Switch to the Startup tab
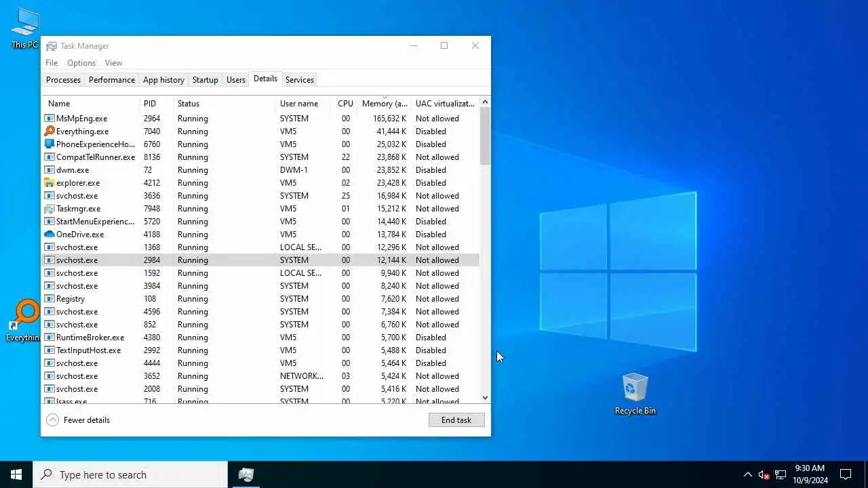 pyautogui.click(x=205, y=80)
